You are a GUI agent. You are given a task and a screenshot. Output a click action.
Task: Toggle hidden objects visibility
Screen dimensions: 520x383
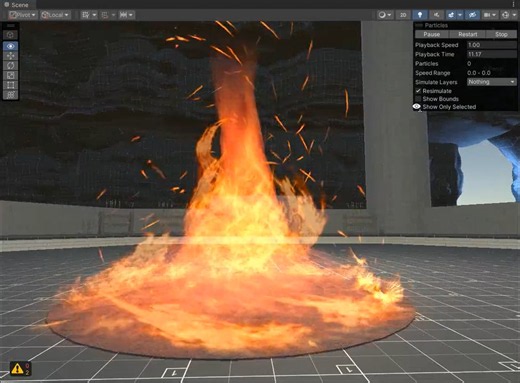[x=472, y=15]
